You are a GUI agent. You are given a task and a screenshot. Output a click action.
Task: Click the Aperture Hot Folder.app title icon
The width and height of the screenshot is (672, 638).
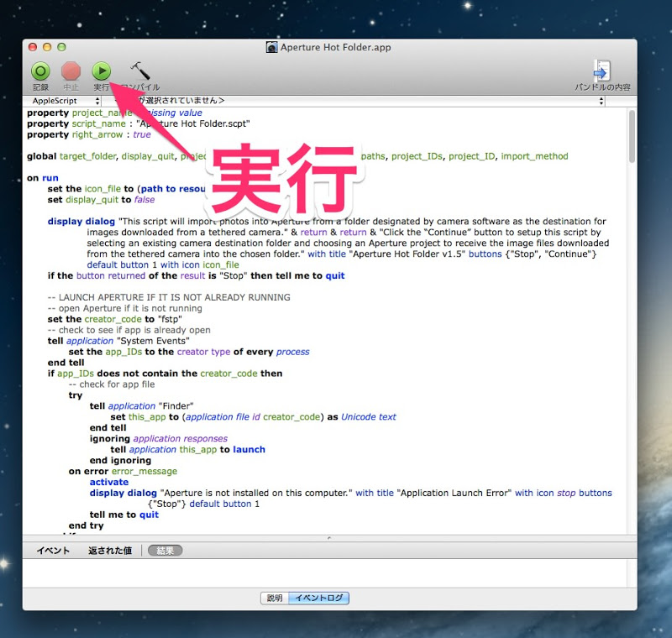[271, 47]
